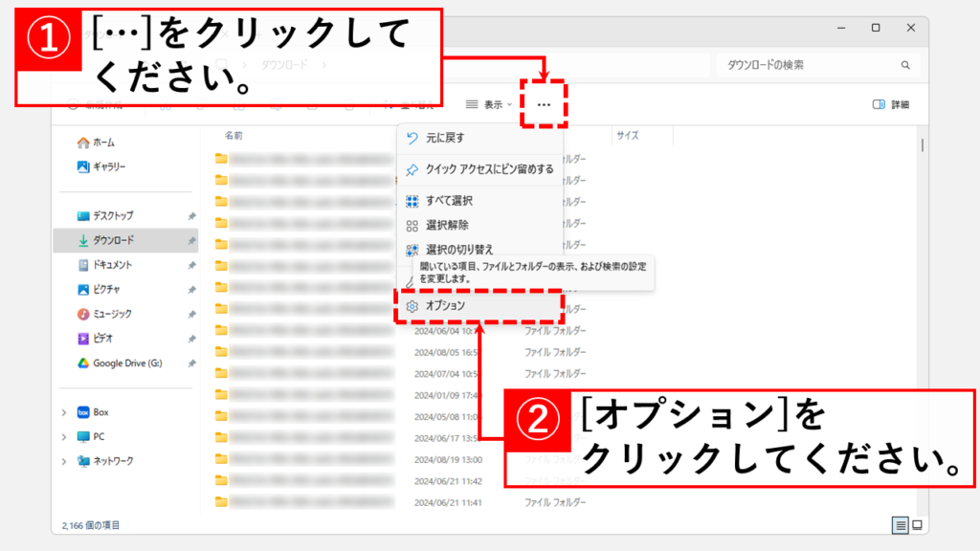Open the ピクチャ folder in sidebar
Image resolution: width=980 pixels, height=551 pixels.
[x=105, y=289]
